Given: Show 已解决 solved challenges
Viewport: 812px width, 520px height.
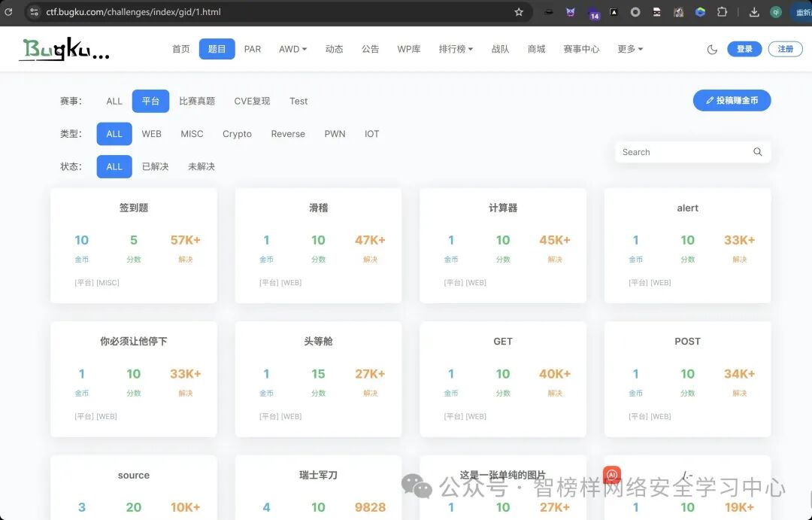Looking at the screenshot, I should tap(156, 166).
